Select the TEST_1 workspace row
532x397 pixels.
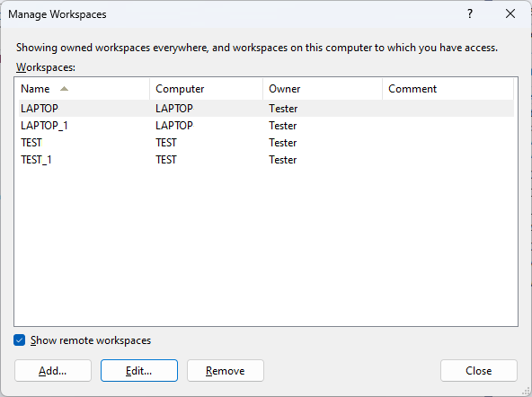click(266, 160)
